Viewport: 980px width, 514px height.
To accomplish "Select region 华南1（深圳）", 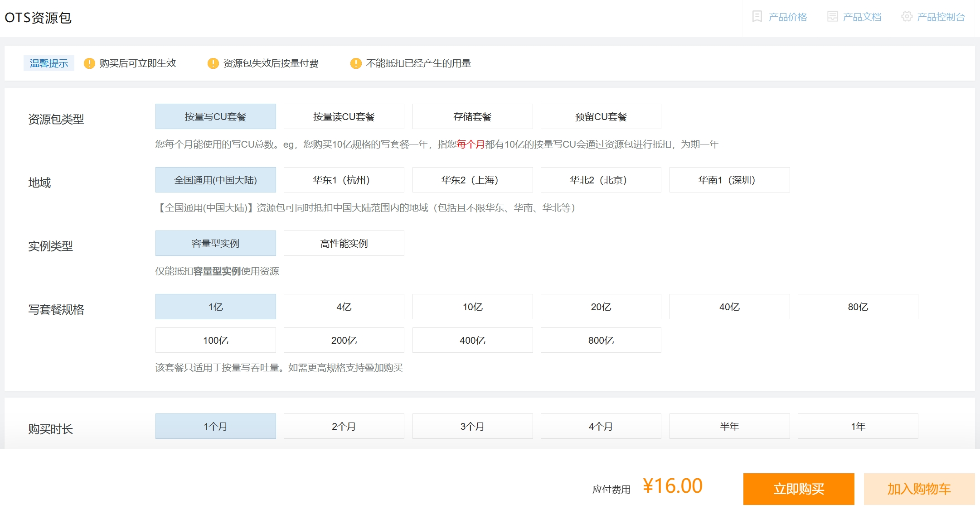I will pyautogui.click(x=730, y=180).
